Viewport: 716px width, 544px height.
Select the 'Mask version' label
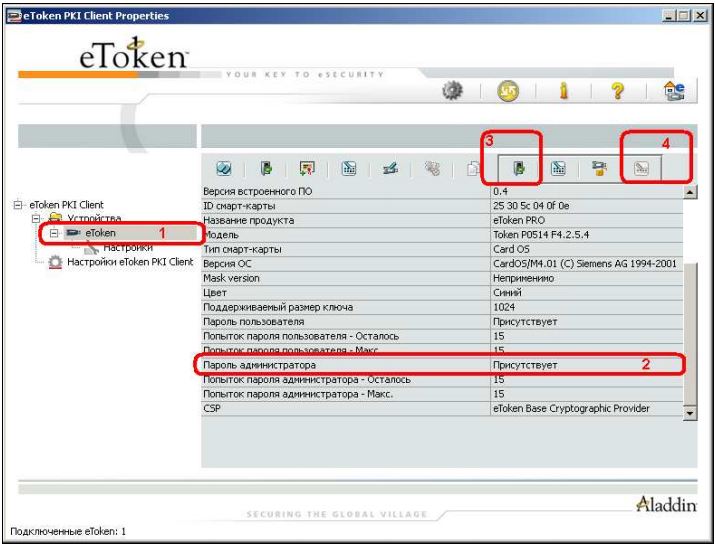[231, 278]
